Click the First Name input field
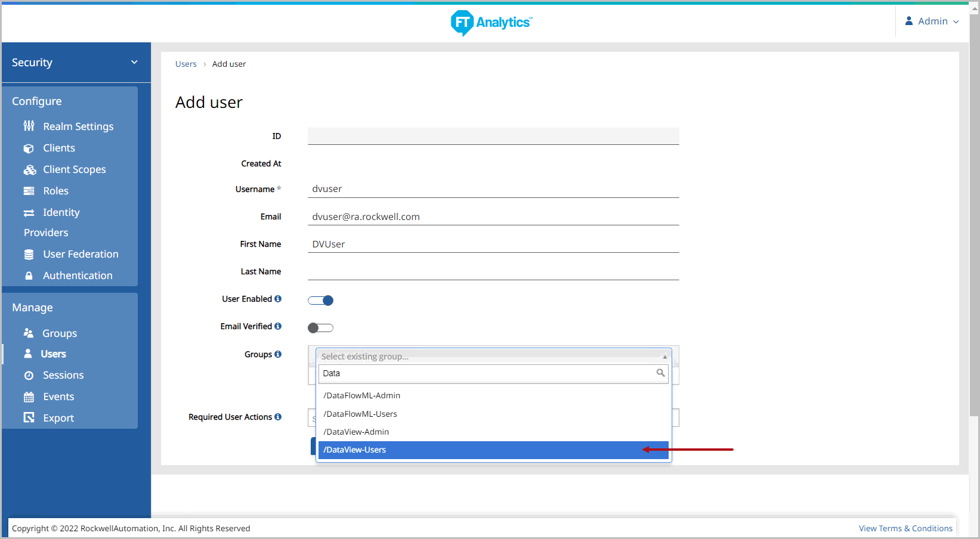Viewport: 980px width, 539px height. 493,244
